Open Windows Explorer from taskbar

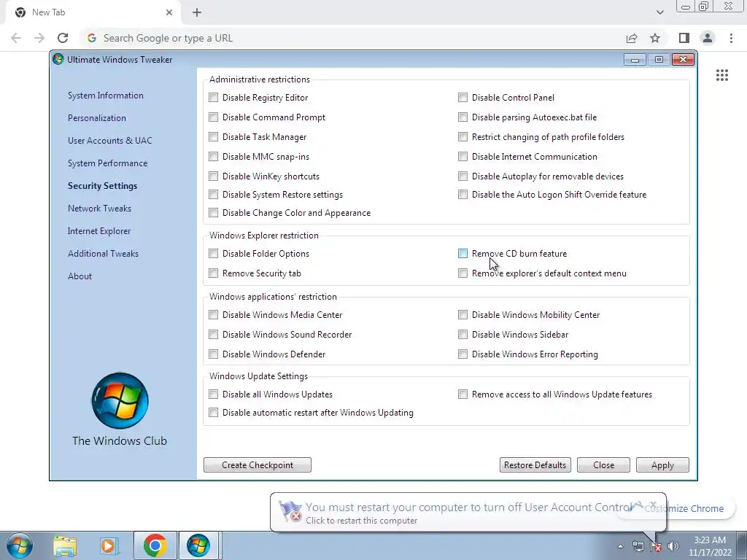coord(65,546)
